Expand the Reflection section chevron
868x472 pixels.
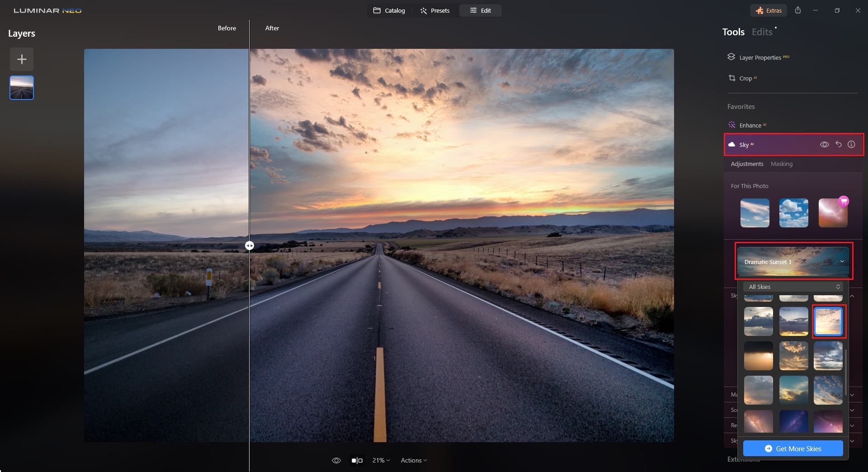(852, 425)
